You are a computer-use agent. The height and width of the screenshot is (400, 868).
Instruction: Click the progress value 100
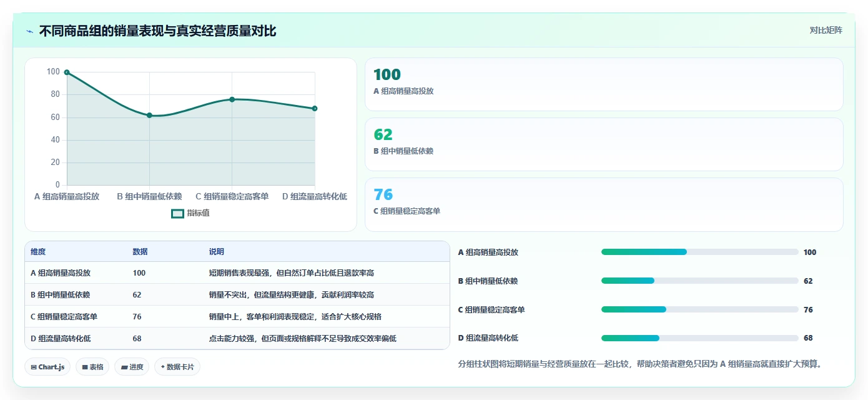(x=810, y=252)
